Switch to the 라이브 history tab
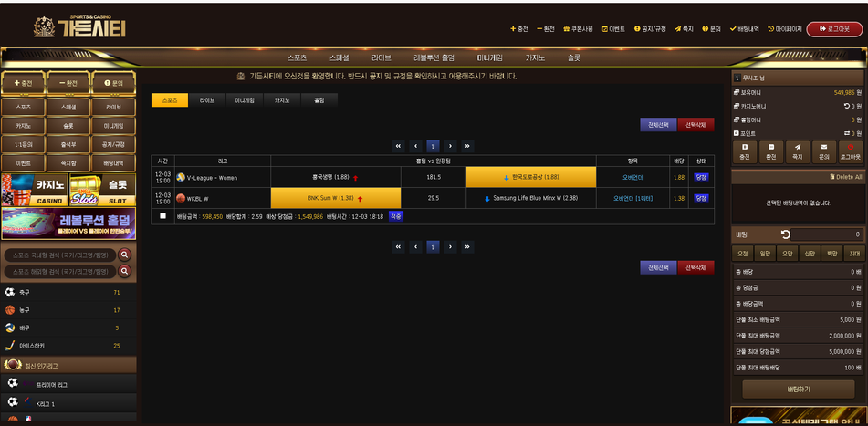 207,100
